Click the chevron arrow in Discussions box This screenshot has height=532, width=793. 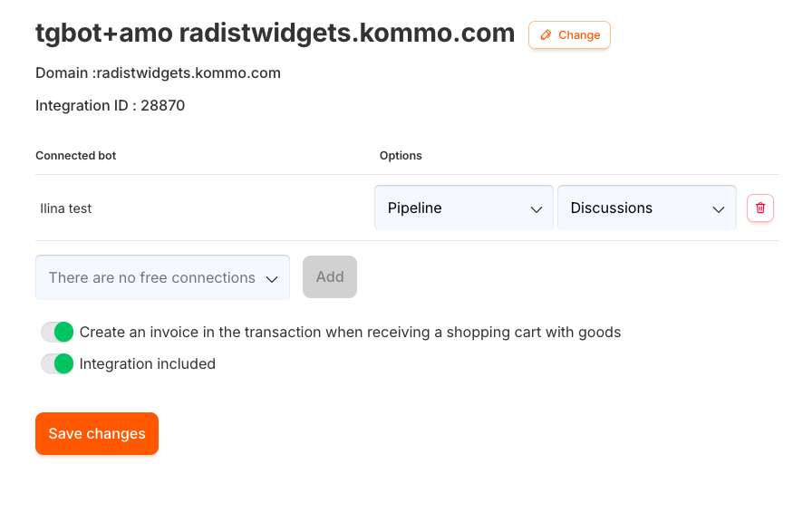(718, 208)
